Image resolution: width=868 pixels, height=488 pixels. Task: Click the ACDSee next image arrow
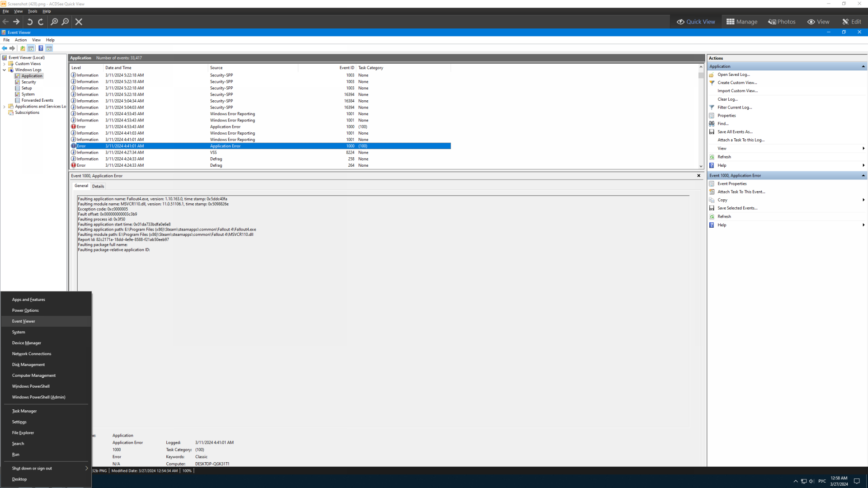tap(16, 22)
